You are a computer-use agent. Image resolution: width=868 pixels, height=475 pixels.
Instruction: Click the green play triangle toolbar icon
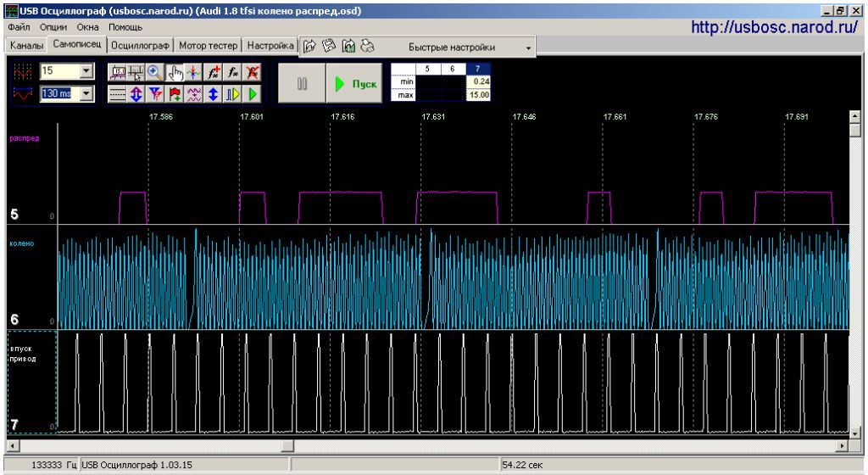point(252,94)
